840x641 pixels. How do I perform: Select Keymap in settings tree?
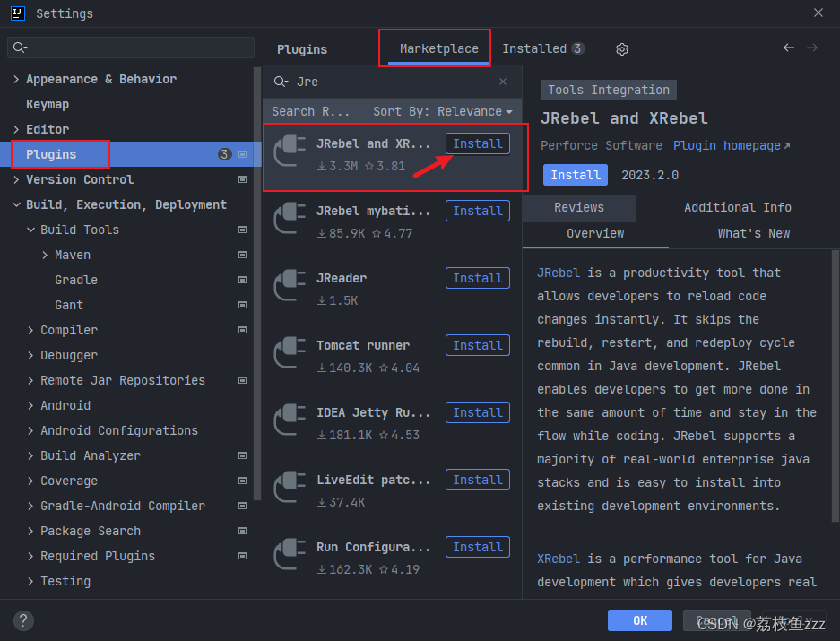click(x=48, y=105)
